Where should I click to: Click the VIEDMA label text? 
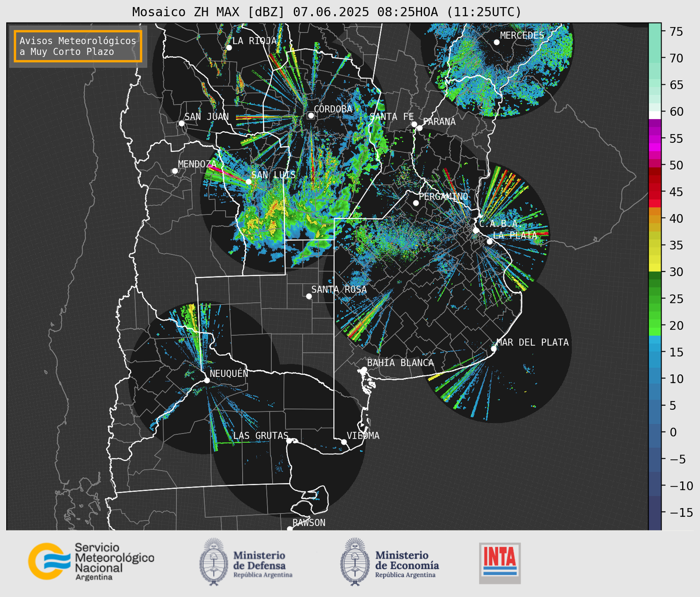(x=363, y=436)
